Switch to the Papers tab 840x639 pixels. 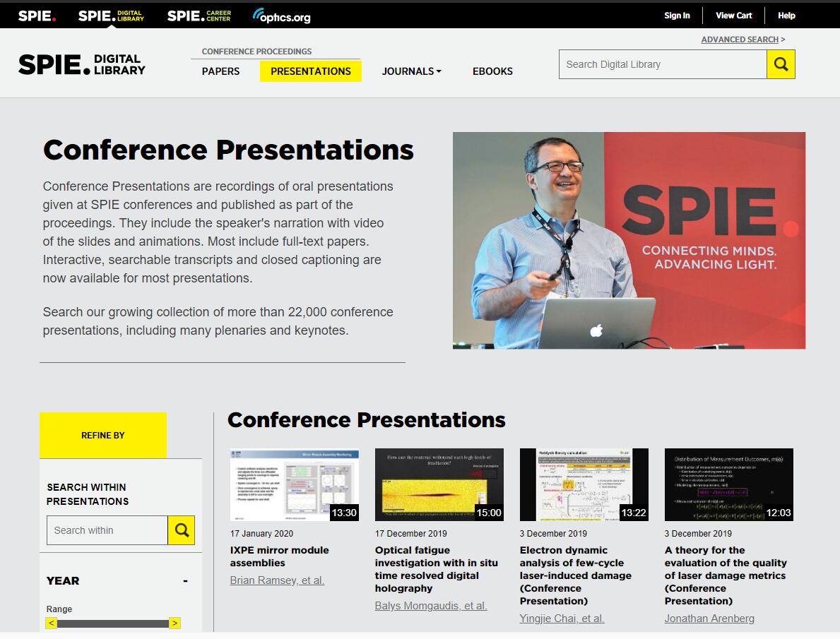tap(220, 71)
